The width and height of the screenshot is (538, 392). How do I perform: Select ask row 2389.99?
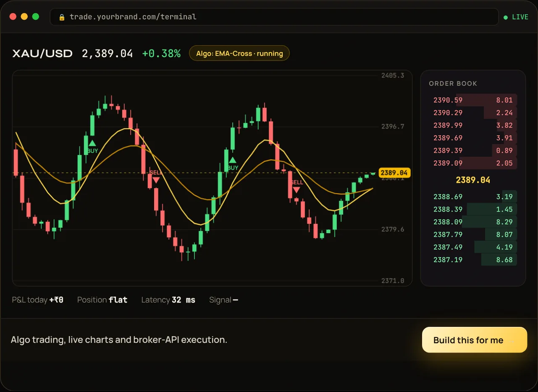(473, 125)
